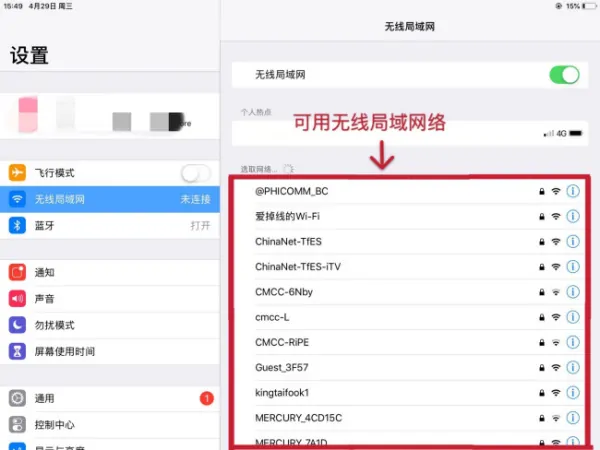Enable the 飞行模式 switch
600x450 pixels.
(196, 173)
